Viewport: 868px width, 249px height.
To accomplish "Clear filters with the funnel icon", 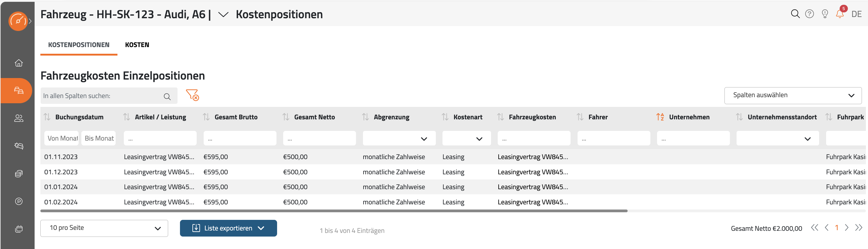I will [x=192, y=95].
